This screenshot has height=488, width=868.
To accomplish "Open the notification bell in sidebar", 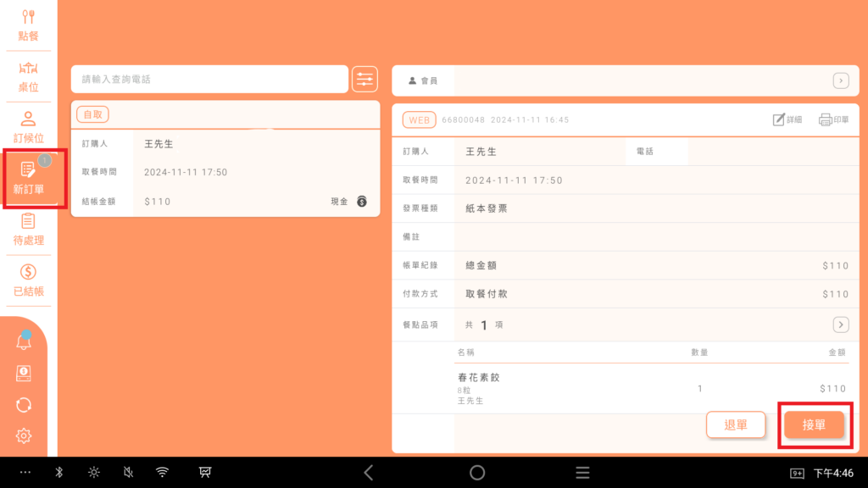I will point(24,341).
